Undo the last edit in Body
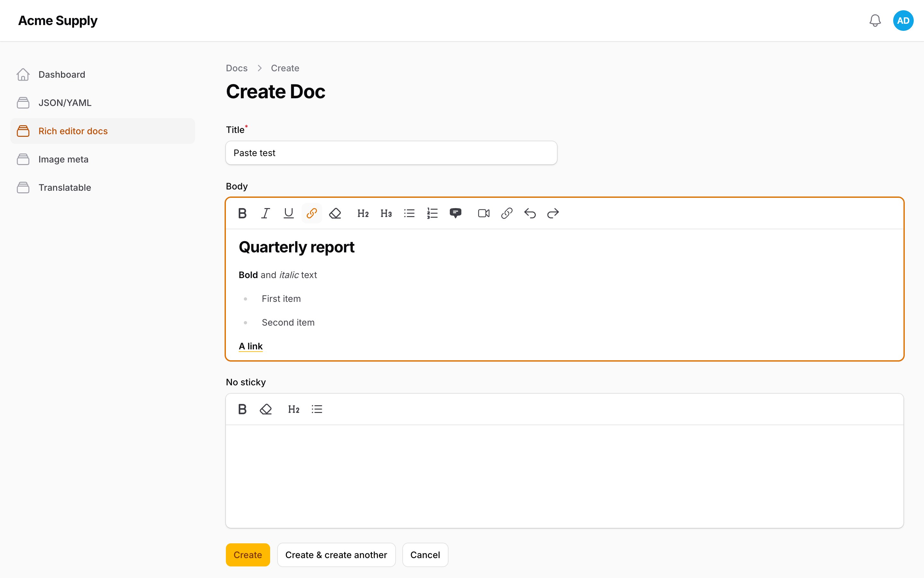Image resolution: width=924 pixels, height=578 pixels. [530, 213]
